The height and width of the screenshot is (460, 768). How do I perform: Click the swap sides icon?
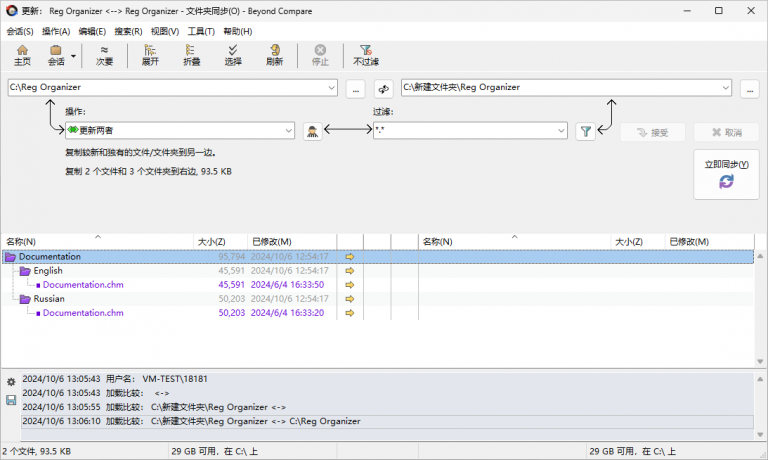pos(384,89)
